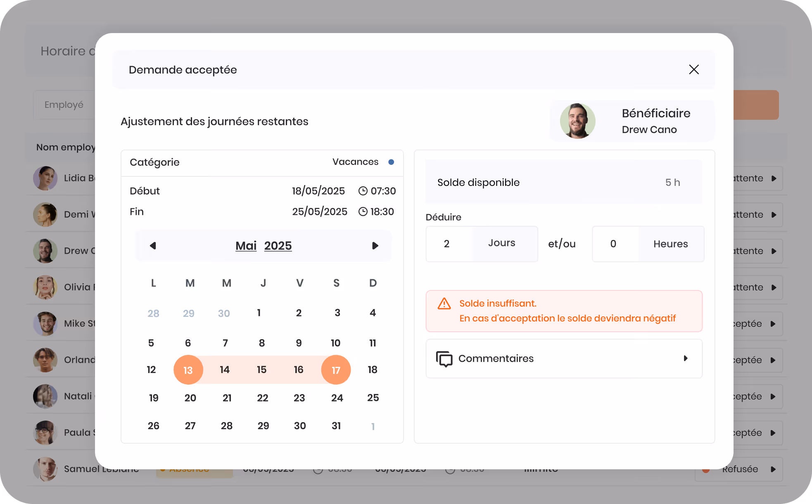
Task: Click the Commentaires speech bubble icon
Action: coord(444,359)
